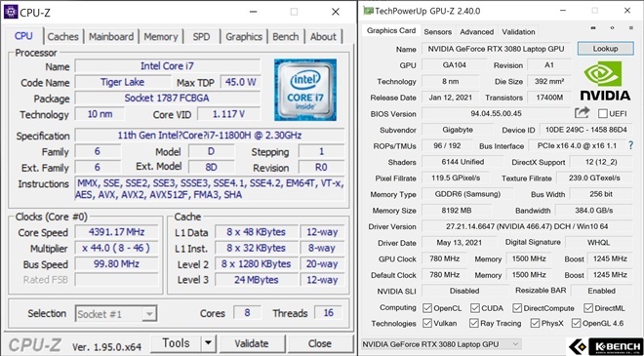The height and width of the screenshot is (356, 644).
Task: Click the Device ID value '10DE 249C - 1458 86D4'
Action: 586,130
